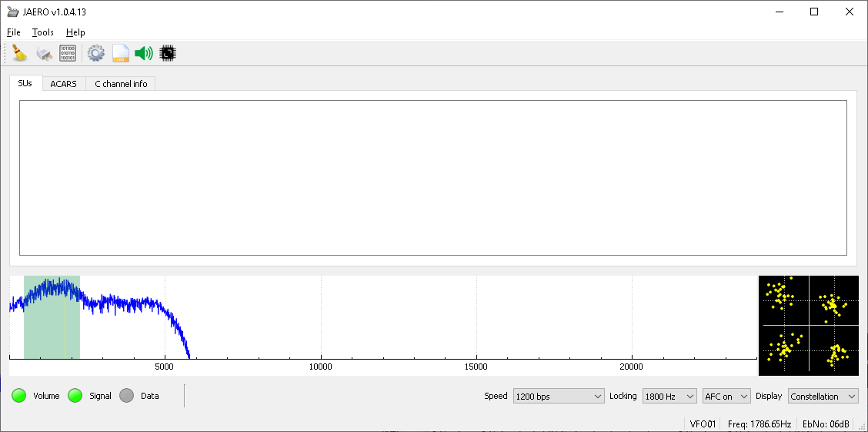This screenshot has width=868, height=432.
Task: Click the Locking label
Action: (x=623, y=396)
